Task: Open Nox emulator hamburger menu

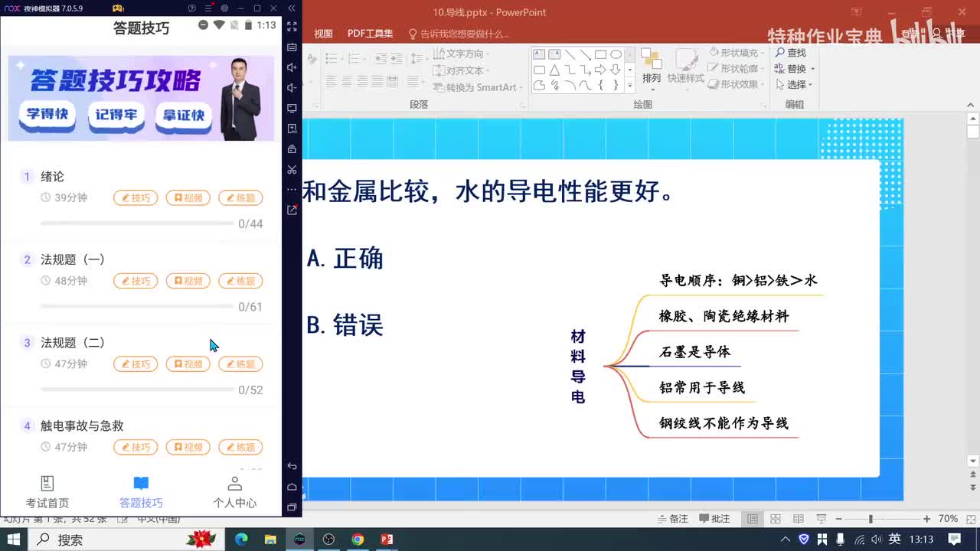Action: click(208, 8)
